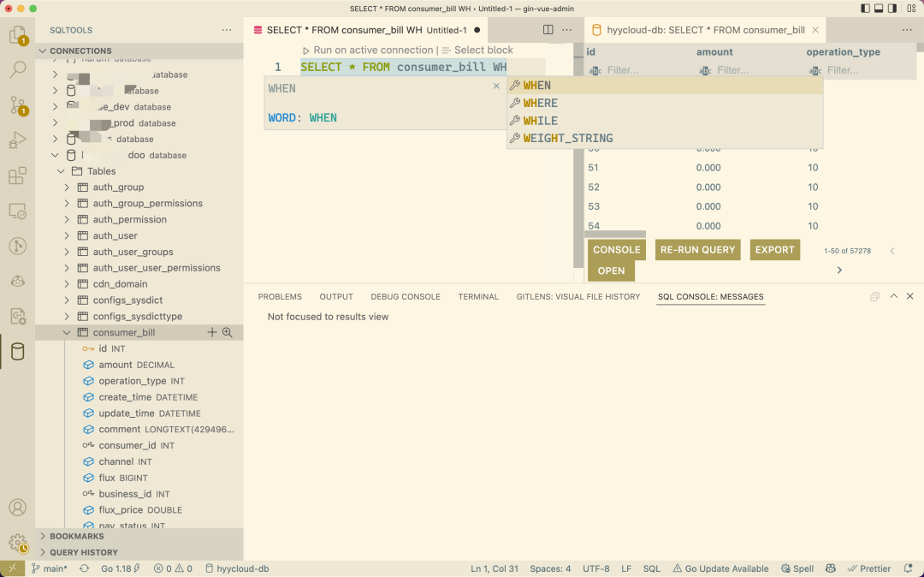This screenshot has width=924, height=577.
Task: Open Extensions view icon
Action: tap(17, 176)
